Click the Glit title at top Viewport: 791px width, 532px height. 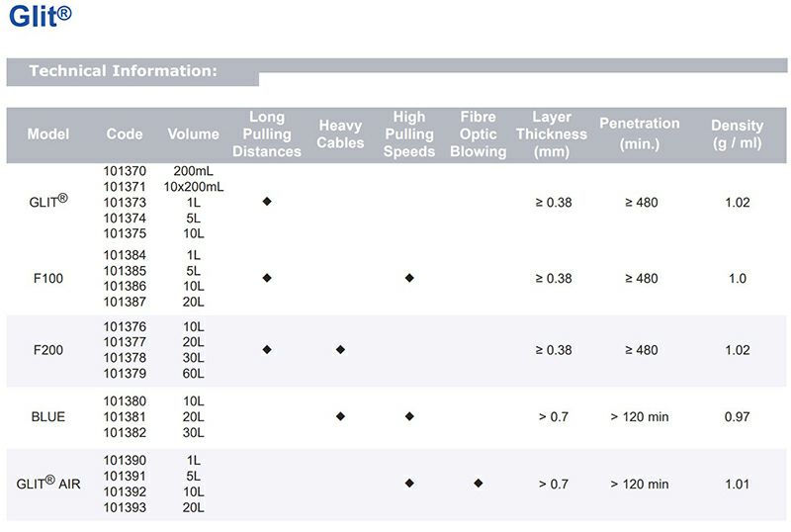[40, 18]
